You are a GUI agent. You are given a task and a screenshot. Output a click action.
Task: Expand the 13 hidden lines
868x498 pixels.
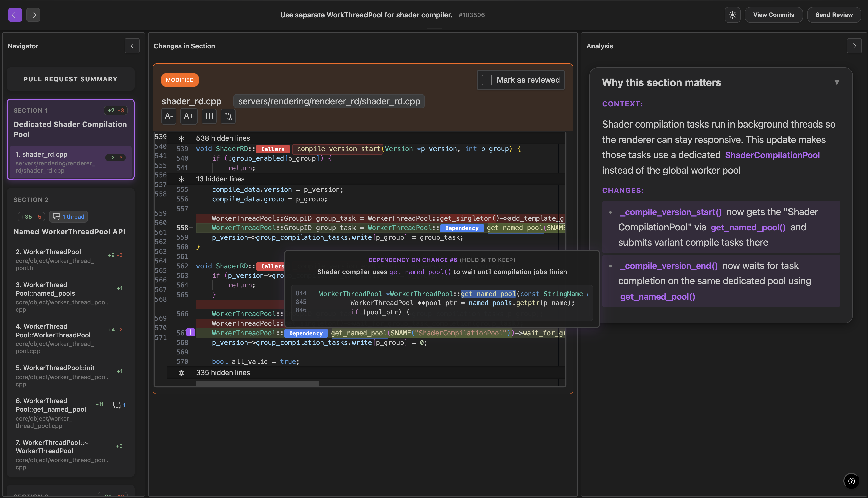tap(181, 179)
